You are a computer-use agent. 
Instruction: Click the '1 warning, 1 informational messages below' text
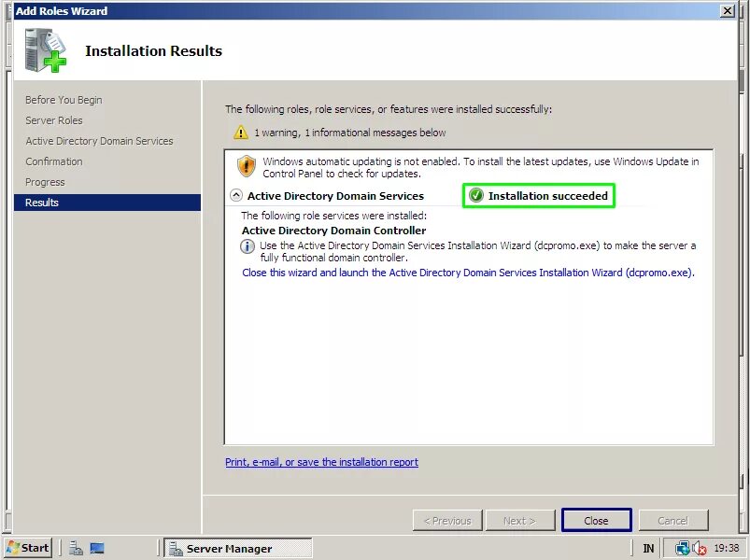[350, 133]
